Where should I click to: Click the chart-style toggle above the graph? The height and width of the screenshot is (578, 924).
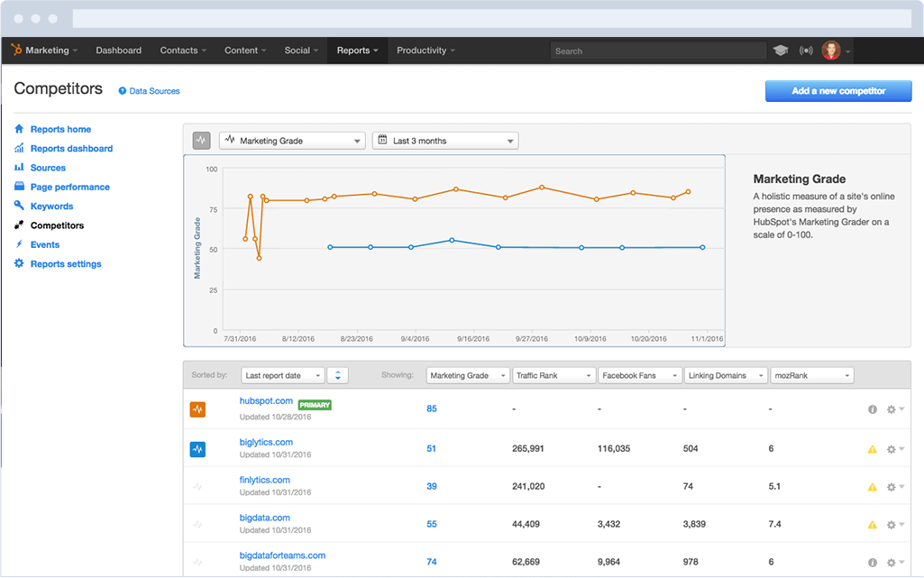[x=200, y=140]
